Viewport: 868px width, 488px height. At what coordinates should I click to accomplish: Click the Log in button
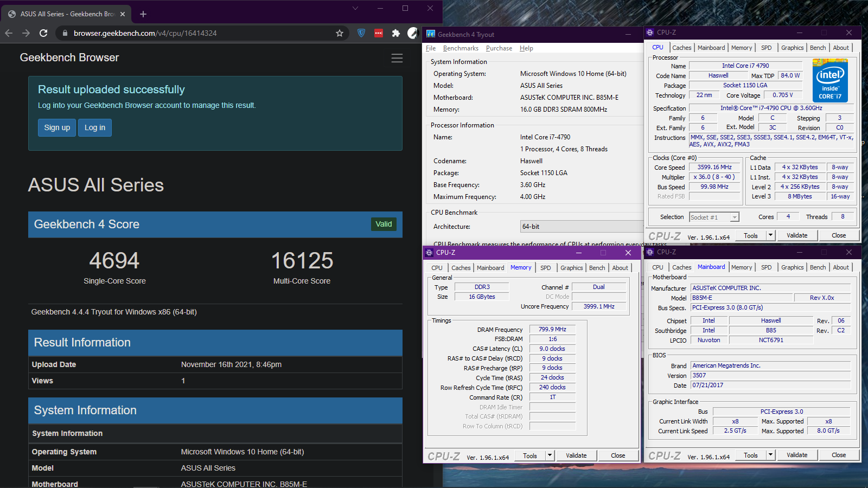tap(95, 127)
